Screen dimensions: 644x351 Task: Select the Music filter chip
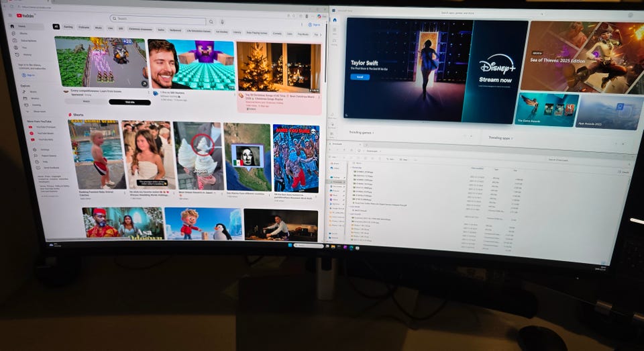(x=99, y=28)
